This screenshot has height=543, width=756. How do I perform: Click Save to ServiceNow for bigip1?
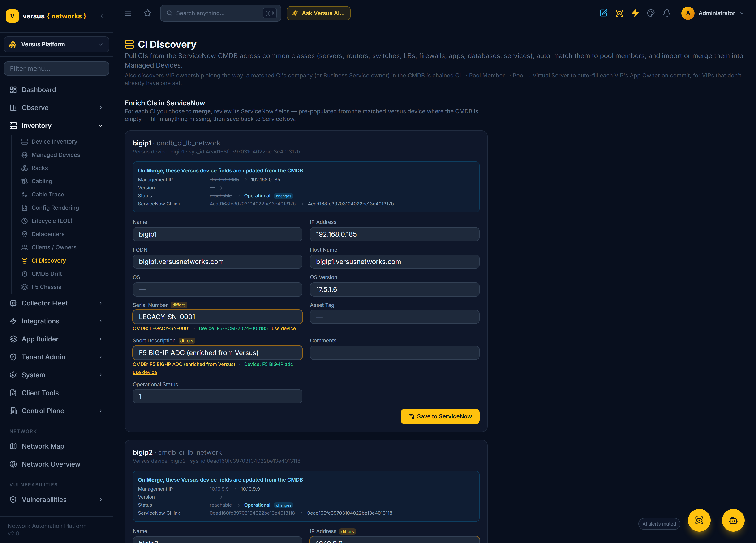click(x=440, y=416)
